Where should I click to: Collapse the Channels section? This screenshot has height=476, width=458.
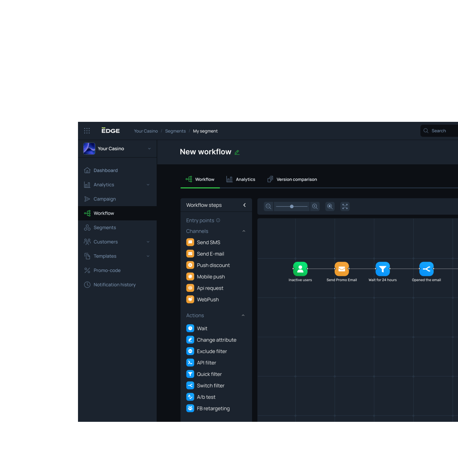point(244,231)
